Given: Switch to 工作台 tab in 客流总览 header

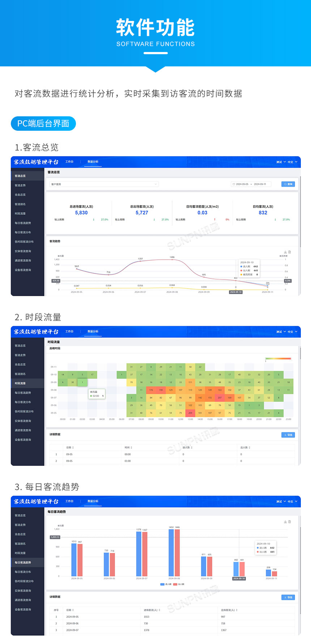Looking at the screenshot, I should 69,162.
